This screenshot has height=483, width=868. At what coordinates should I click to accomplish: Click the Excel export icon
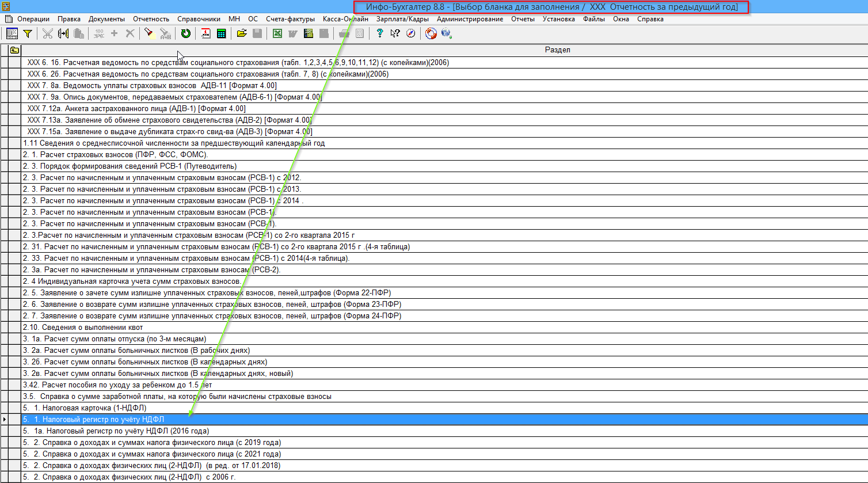coord(277,34)
